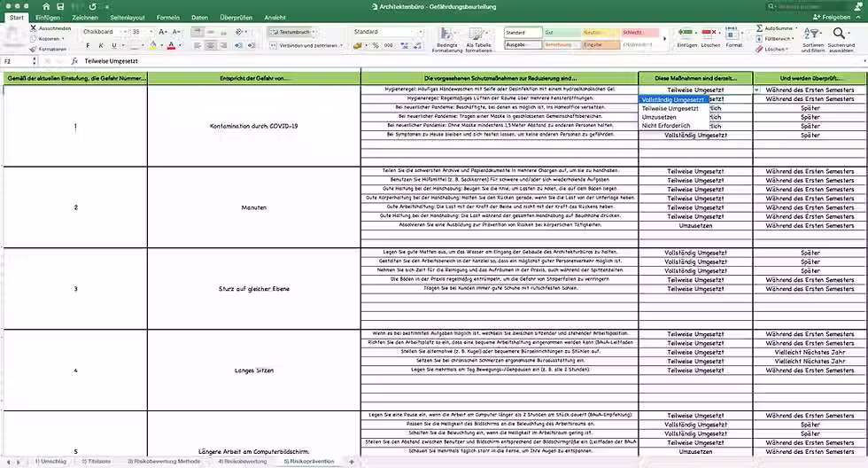Click the Home icon in the title bar
This screenshot has height=468, width=868.
pyautogui.click(x=46, y=6)
